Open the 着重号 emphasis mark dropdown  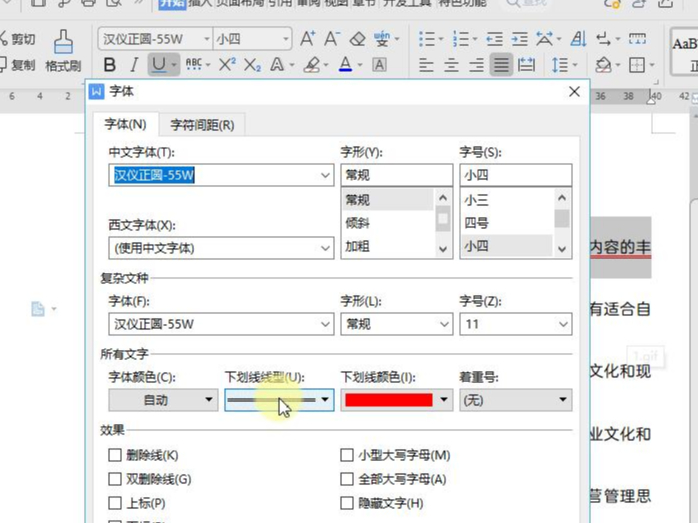tap(515, 400)
